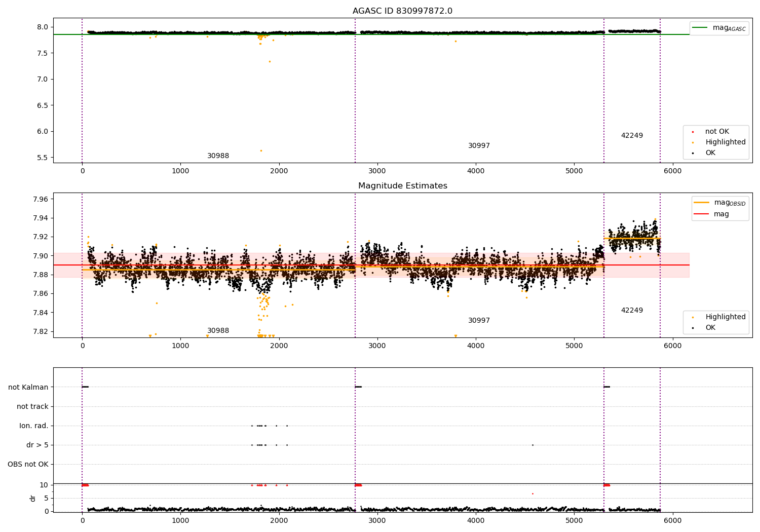The image size is (760, 532).
Task: Click y-tick "7.96" on the middle plot
Action: 40,200
